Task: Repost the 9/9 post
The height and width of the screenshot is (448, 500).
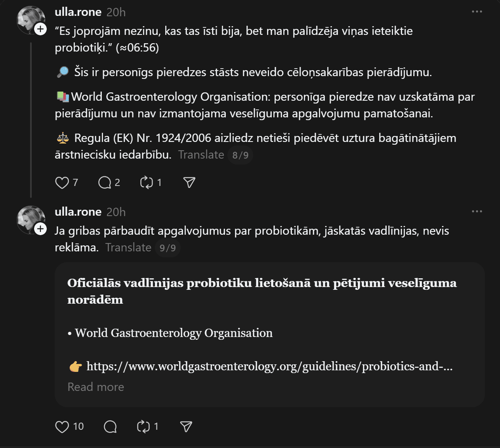Action: click(x=143, y=427)
